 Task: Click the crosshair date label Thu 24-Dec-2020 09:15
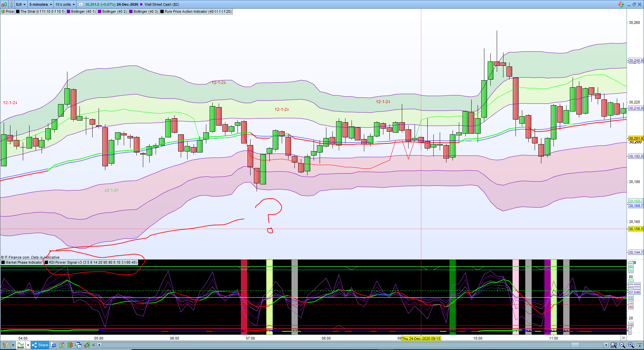coord(421,338)
